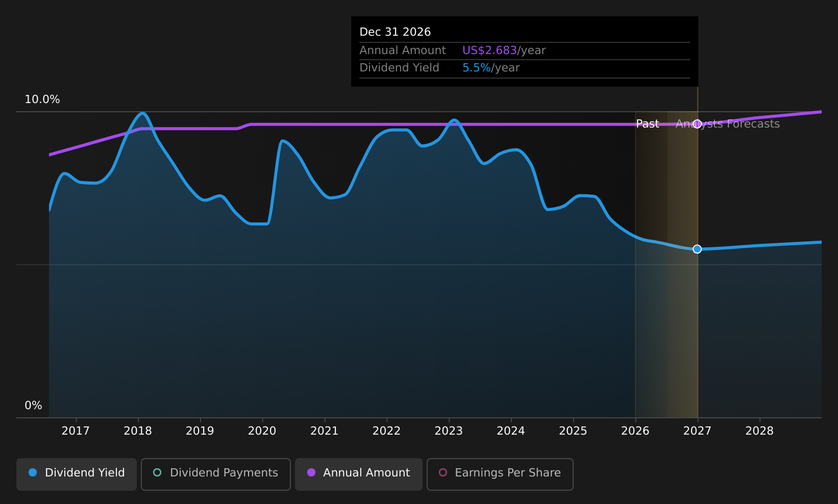Click the 10.0% y-axis label
Screen dimensions: 838x504
point(42,99)
